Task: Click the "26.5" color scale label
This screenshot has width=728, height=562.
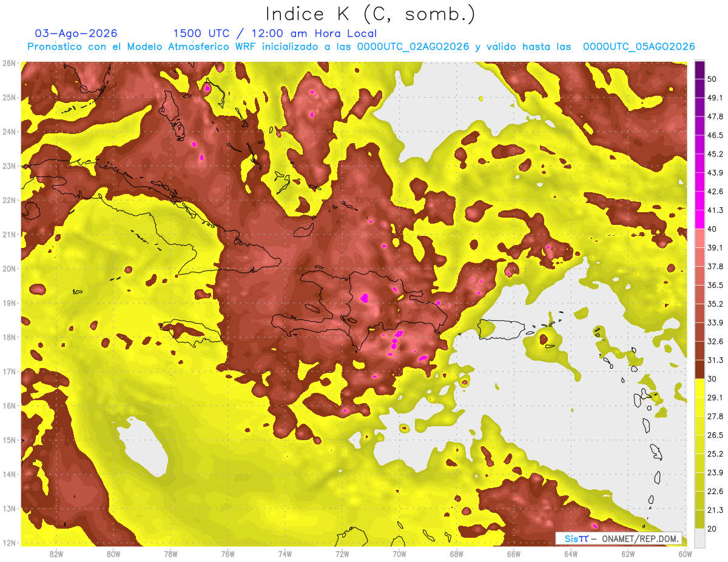Action: click(715, 435)
